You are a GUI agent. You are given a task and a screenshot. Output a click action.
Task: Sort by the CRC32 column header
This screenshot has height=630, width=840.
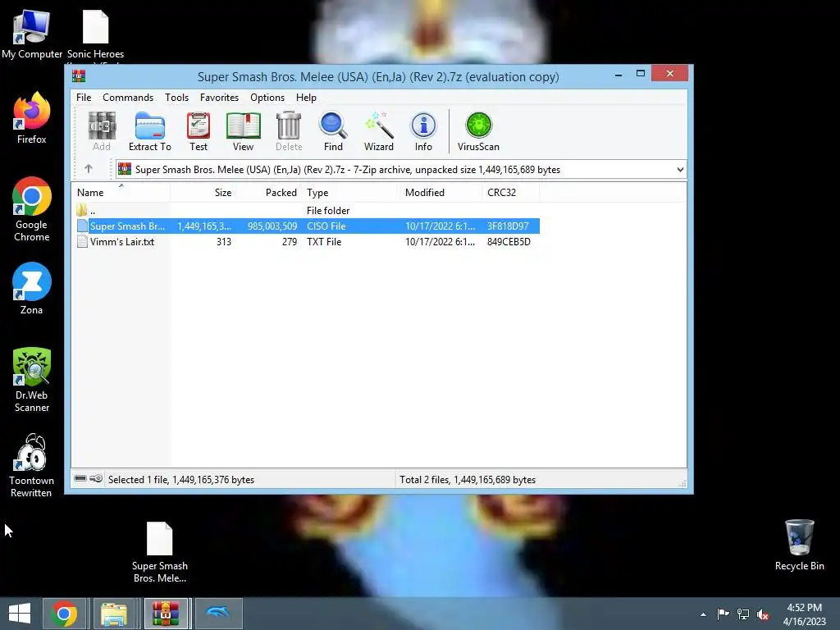tap(510, 192)
